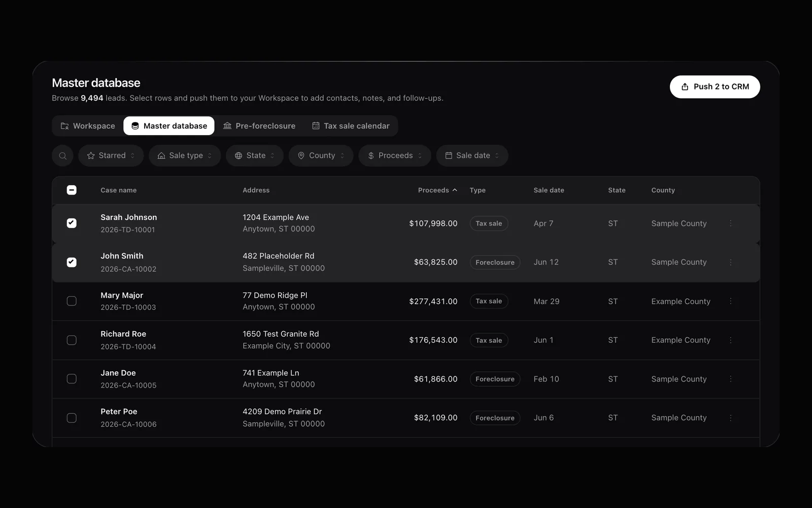Click the County column header

663,190
